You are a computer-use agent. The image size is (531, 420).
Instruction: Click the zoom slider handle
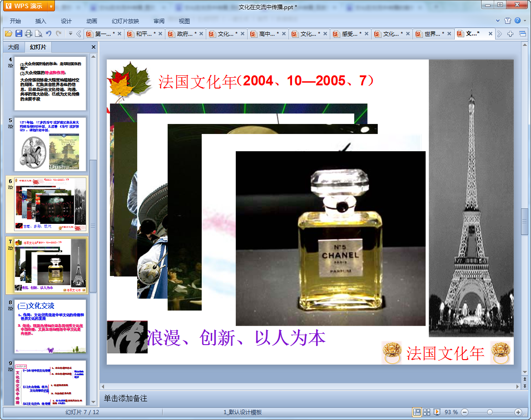point(490,412)
